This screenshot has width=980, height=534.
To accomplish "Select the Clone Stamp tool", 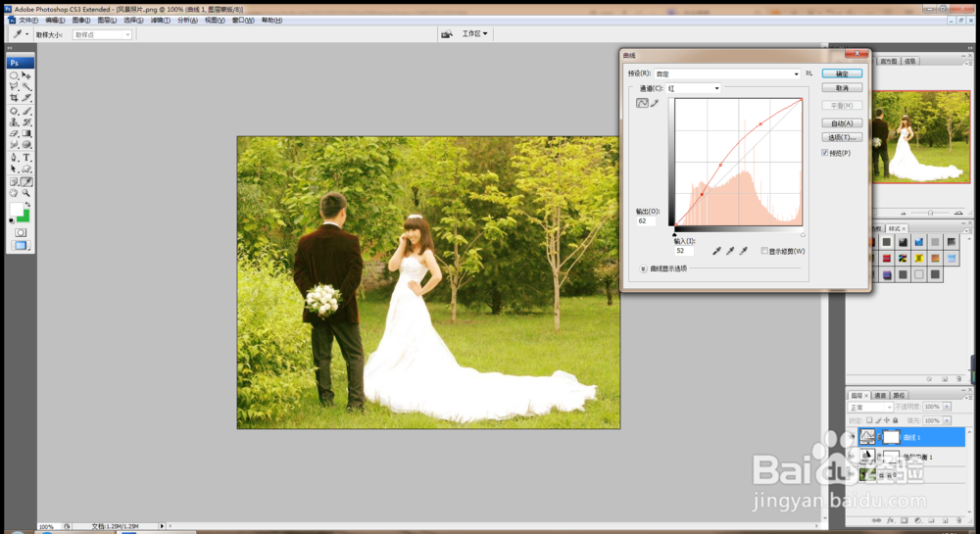I will click(x=14, y=121).
